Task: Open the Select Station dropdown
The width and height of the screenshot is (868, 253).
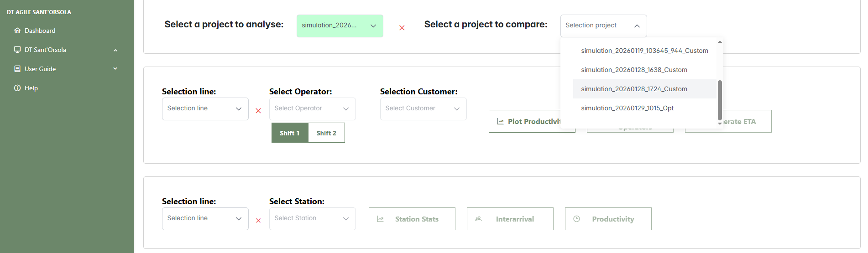Action: (x=312, y=218)
